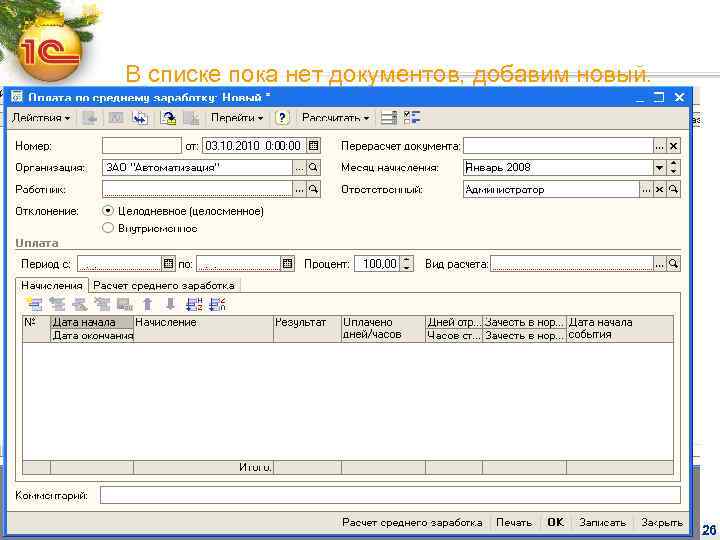Clear the Ответственный field
This screenshot has height=540, width=720.
[x=659, y=189]
